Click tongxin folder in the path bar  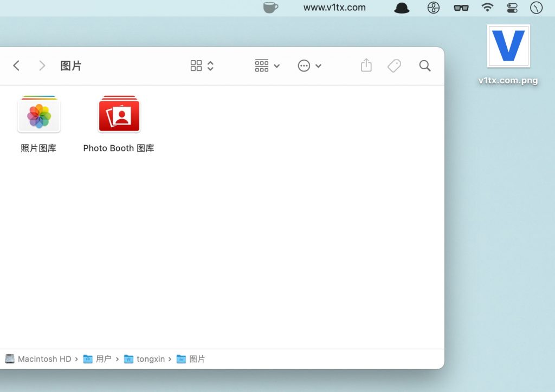[x=144, y=359]
